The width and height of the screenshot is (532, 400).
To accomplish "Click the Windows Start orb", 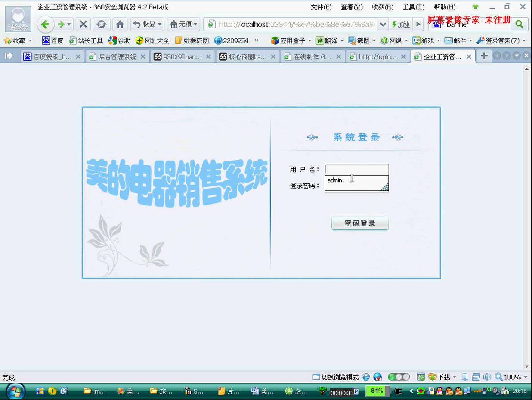I will pyautogui.click(x=15, y=391).
